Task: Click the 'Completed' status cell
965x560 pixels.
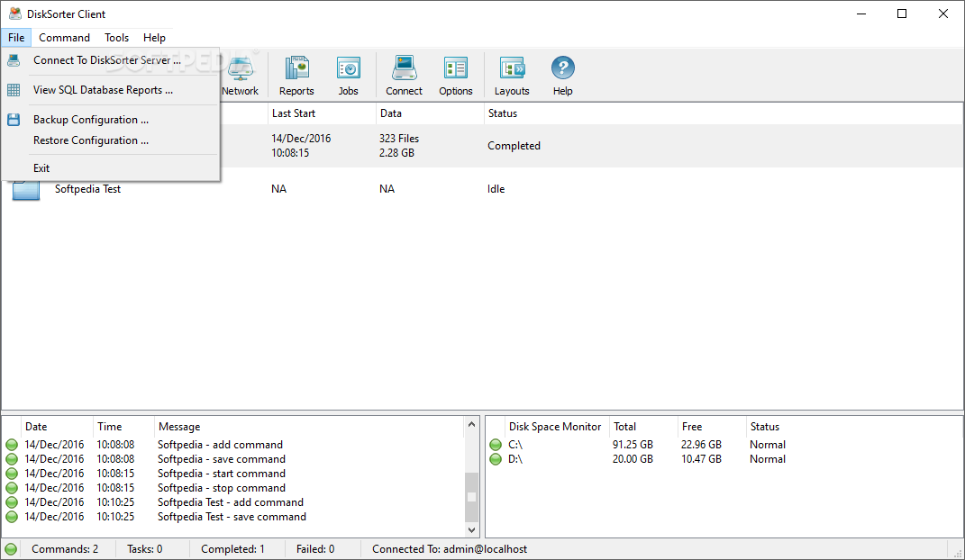Action: point(514,146)
